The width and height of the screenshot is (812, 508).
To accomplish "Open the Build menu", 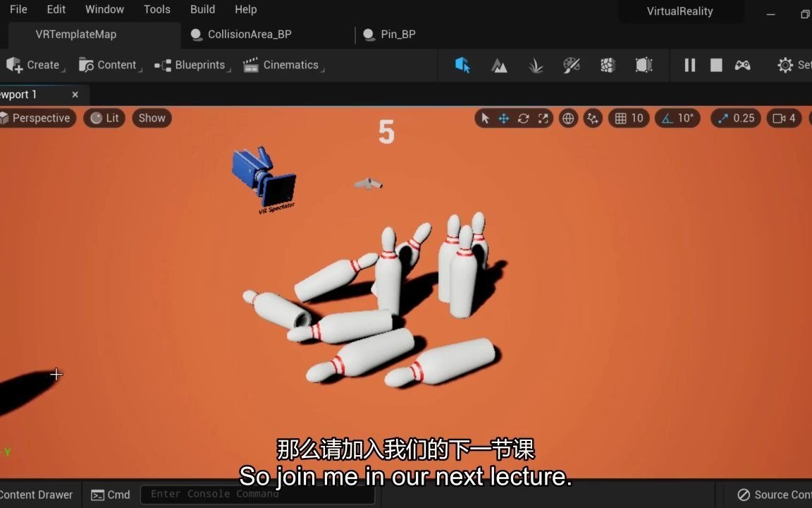I will click(x=202, y=9).
